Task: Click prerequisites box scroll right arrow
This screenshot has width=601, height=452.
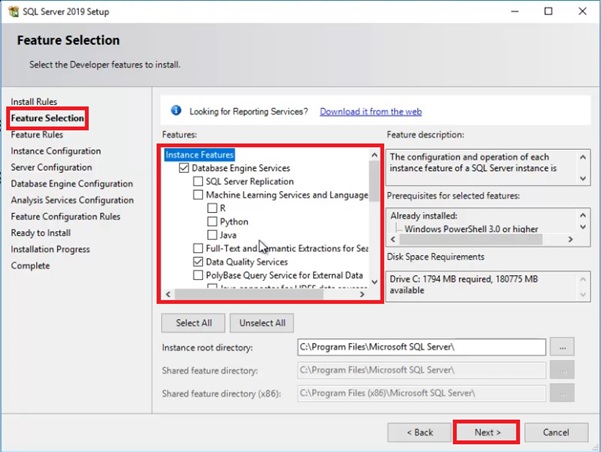Action: [x=570, y=239]
